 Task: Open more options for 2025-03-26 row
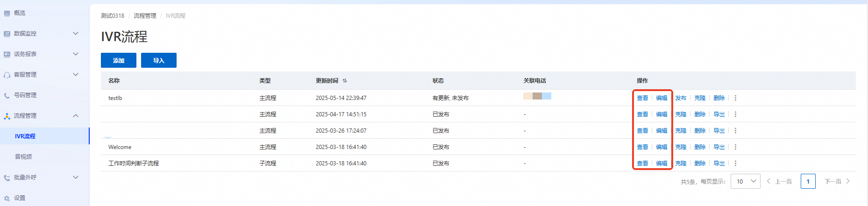(735, 131)
